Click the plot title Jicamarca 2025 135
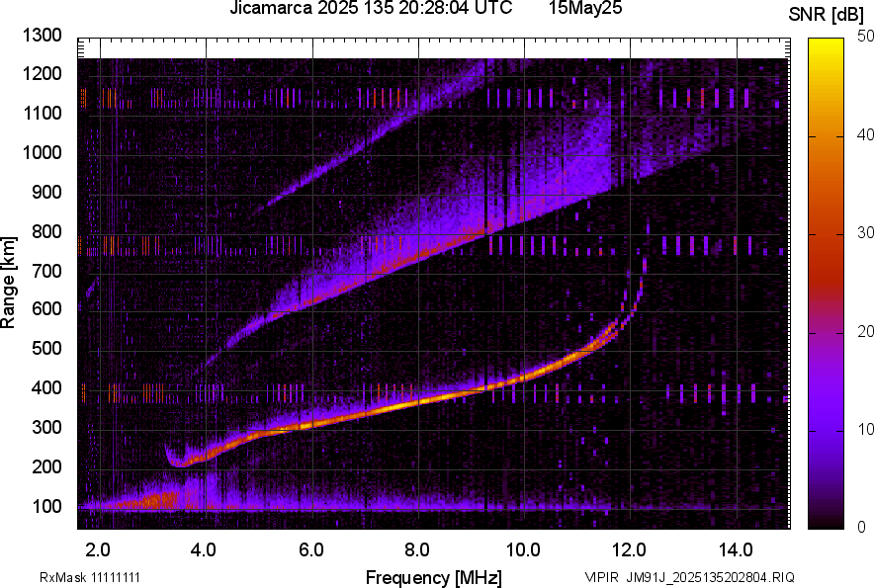 [312, 8]
